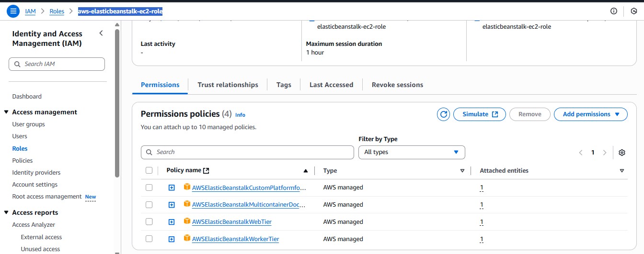Switch to the Trust relationships tab
644x254 pixels.
pos(228,85)
